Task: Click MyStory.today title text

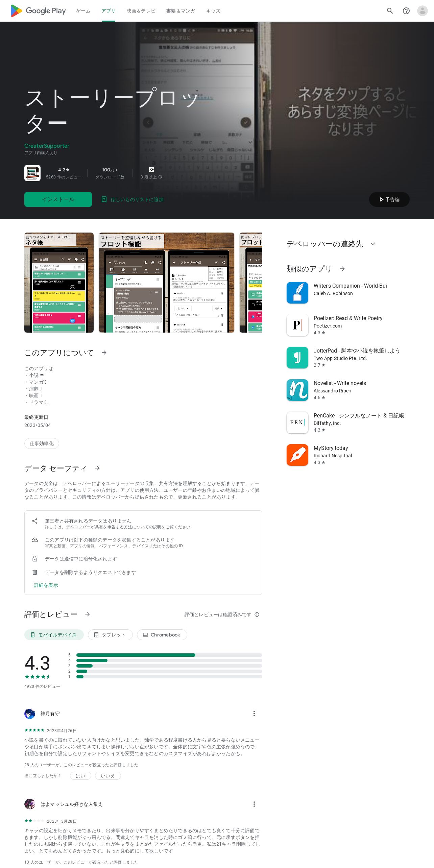Action: pyautogui.click(x=331, y=448)
